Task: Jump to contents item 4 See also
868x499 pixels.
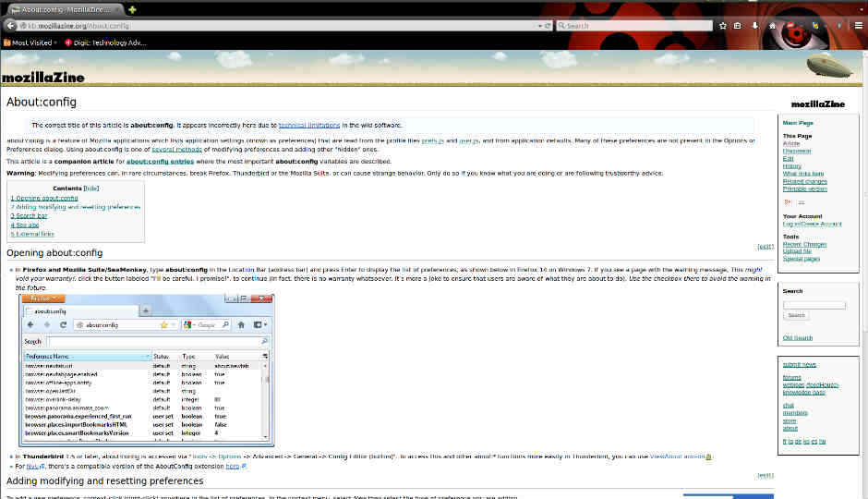Action: tap(25, 225)
